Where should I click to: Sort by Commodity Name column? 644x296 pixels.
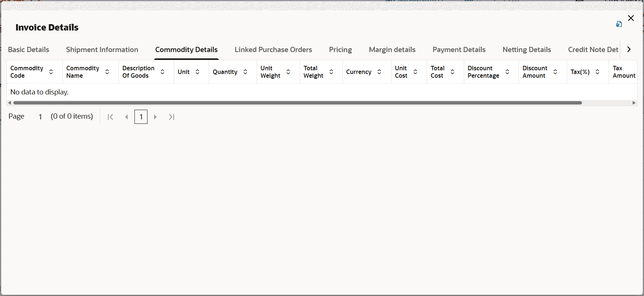click(x=107, y=72)
